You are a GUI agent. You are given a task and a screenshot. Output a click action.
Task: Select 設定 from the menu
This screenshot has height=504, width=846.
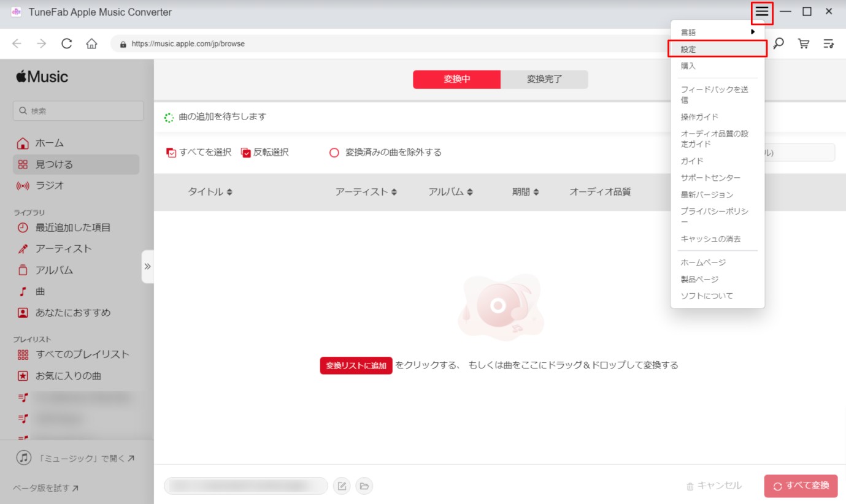(x=717, y=49)
